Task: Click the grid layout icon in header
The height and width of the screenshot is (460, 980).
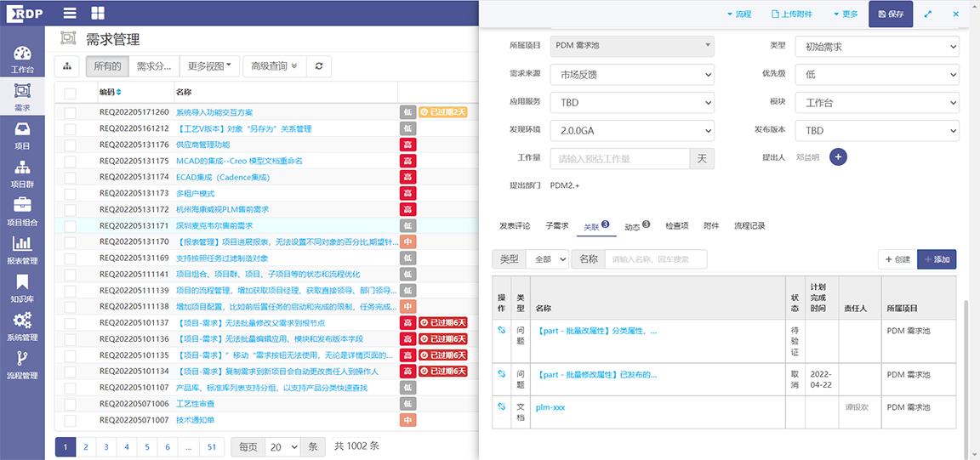Action: coord(98,13)
